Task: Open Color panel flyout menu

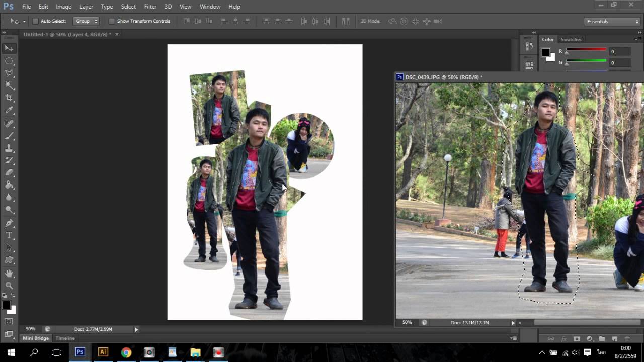Action: [x=638, y=39]
